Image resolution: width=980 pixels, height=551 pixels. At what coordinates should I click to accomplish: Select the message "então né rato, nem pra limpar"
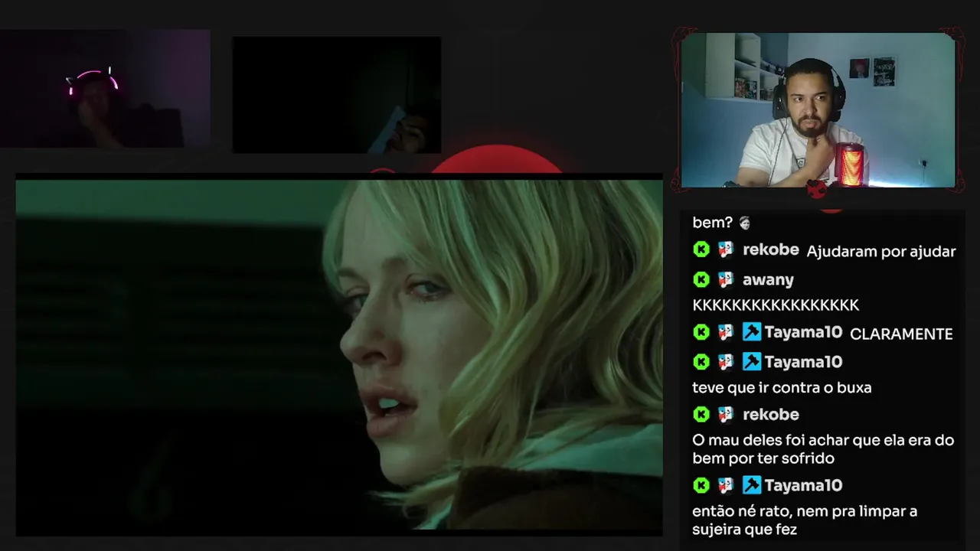(x=805, y=520)
